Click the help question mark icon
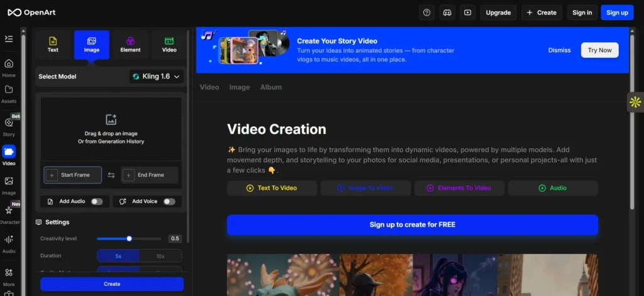The image size is (644, 296). coord(427,13)
